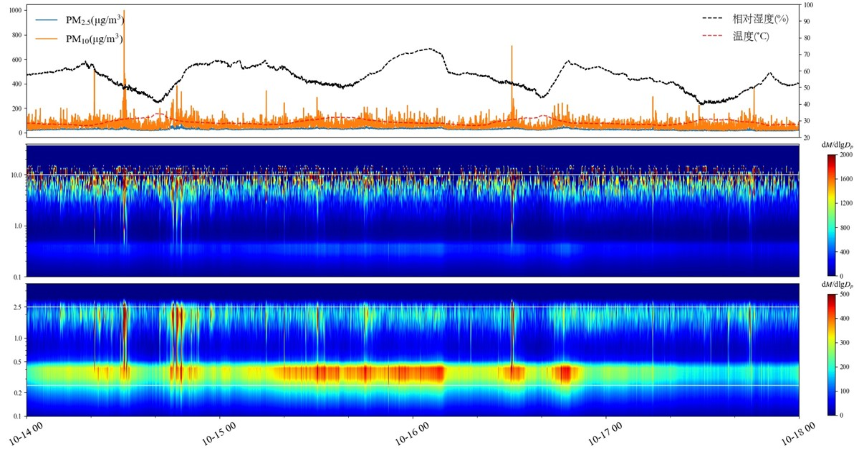The image size is (864, 452).
Task: Click the 100 tick on the humidity axis
Action: point(808,5)
